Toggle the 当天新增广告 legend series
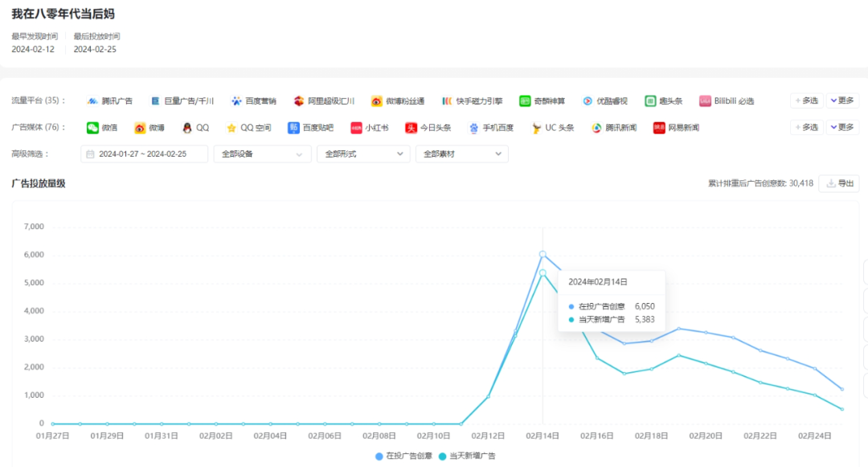The height and width of the screenshot is (467, 868). 469,456
